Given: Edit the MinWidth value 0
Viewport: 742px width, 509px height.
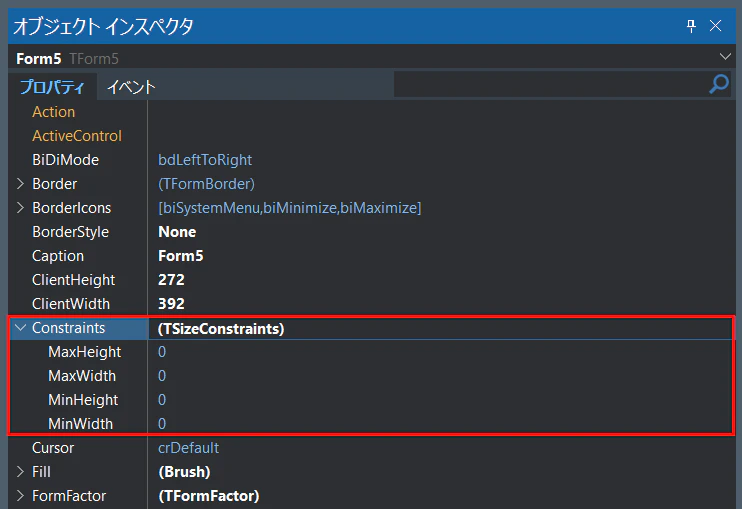Looking at the screenshot, I should [162, 424].
